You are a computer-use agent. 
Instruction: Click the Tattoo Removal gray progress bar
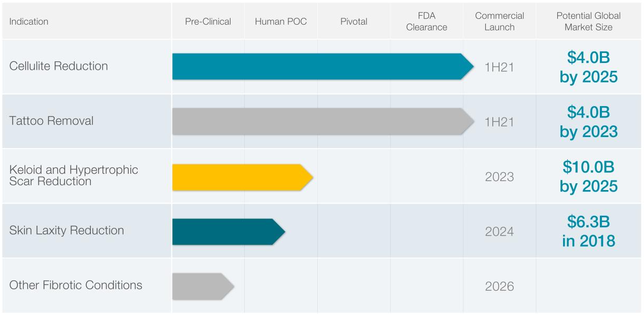(x=321, y=121)
